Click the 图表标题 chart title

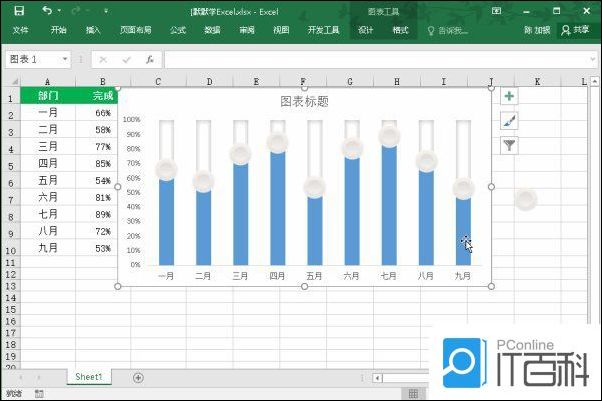[304, 102]
